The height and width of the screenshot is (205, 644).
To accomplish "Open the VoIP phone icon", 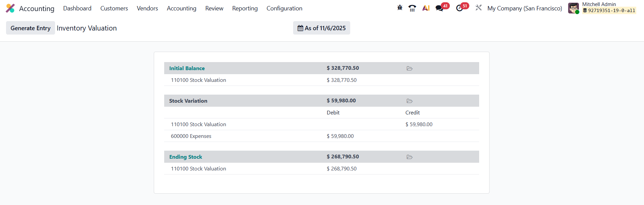I will [x=412, y=8].
